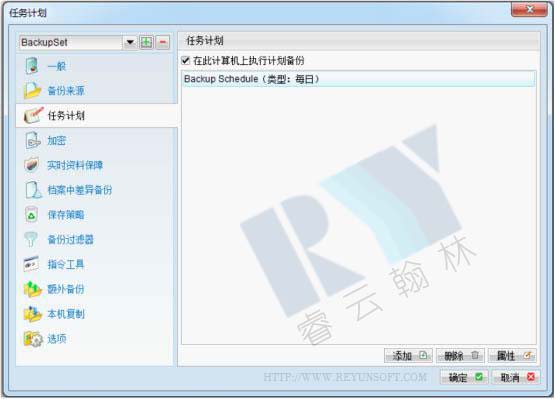Click the 备份来源 folder icon
The height and width of the screenshot is (399, 555).
[x=32, y=91]
